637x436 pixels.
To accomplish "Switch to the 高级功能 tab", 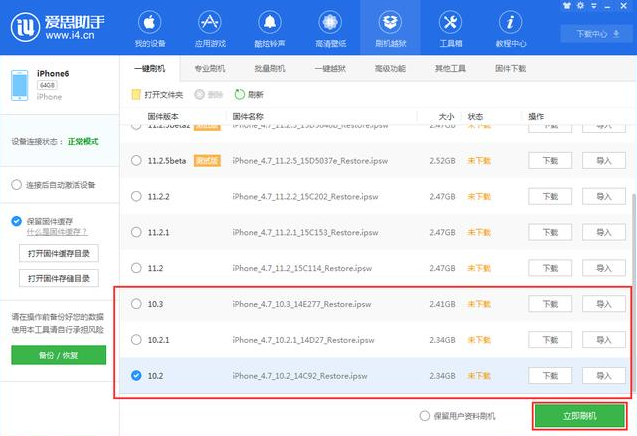I will pos(390,69).
